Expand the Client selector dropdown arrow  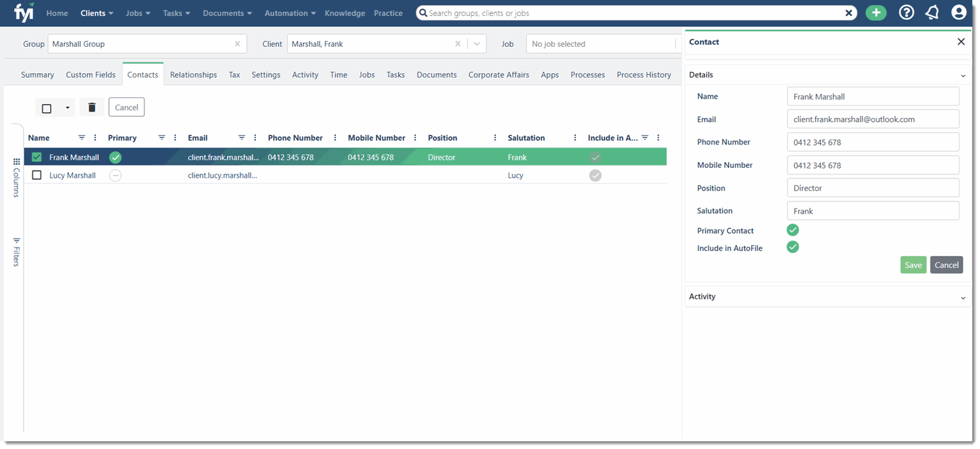(x=477, y=44)
